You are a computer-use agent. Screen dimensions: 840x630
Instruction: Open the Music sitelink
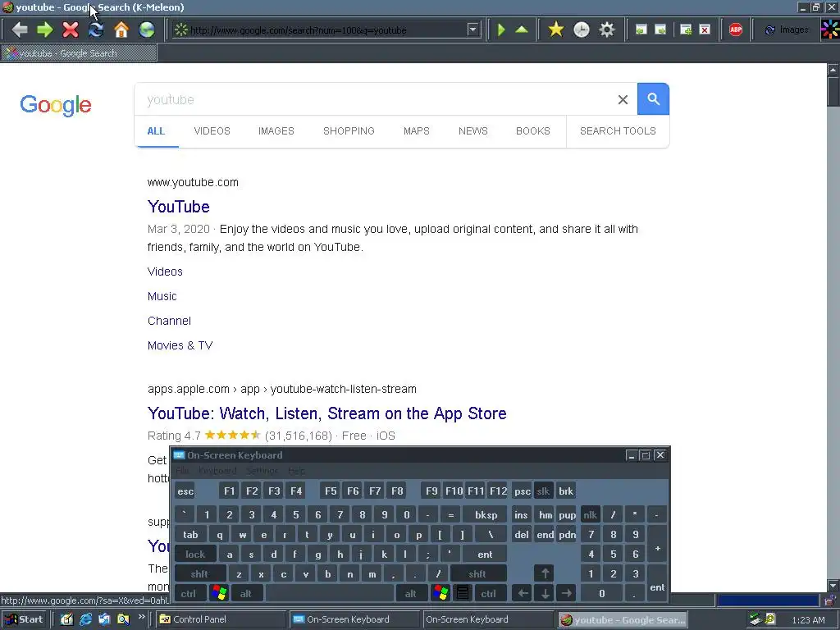coord(162,296)
